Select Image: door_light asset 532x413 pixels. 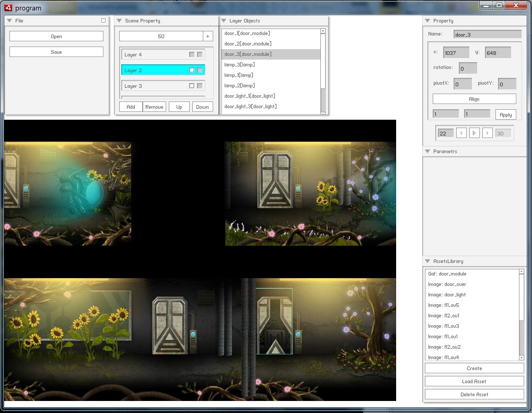tap(472, 295)
